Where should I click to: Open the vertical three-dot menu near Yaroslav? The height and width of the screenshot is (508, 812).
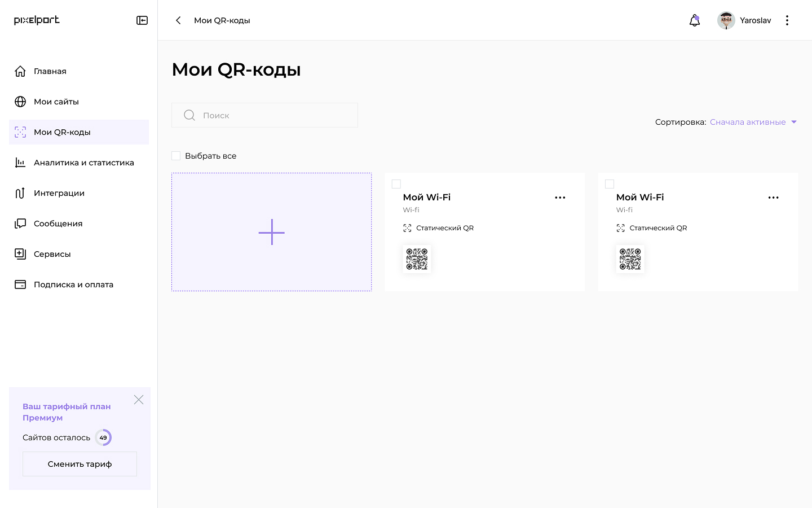(x=787, y=20)
